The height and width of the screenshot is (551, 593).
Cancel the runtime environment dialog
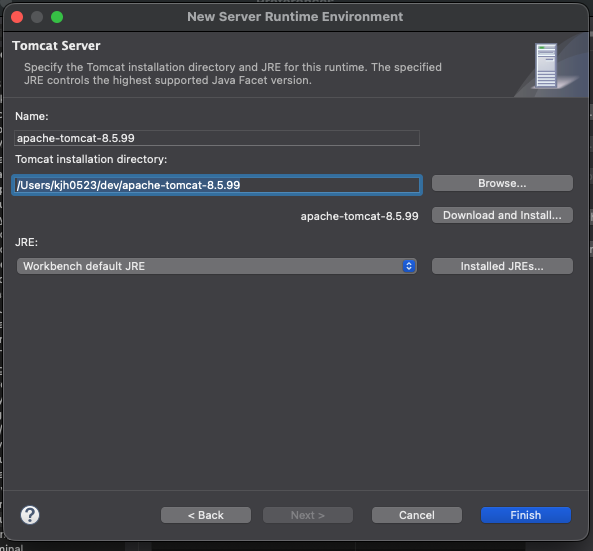click(417, 515)
